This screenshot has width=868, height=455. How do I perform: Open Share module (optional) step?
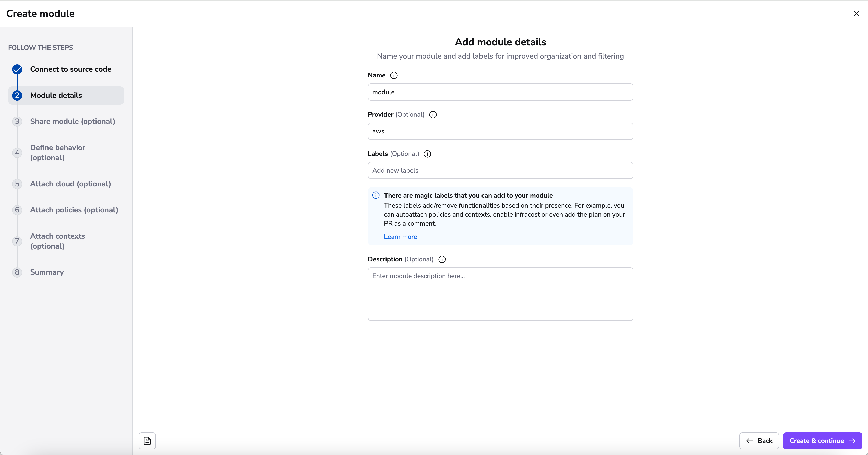click(72, 121)
